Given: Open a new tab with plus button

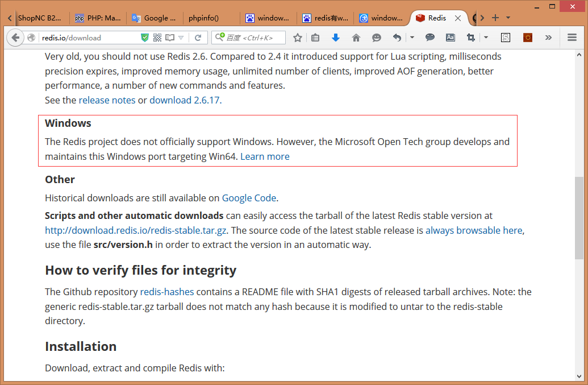Looking at the screenshot, I should click(x=495, y=18).
